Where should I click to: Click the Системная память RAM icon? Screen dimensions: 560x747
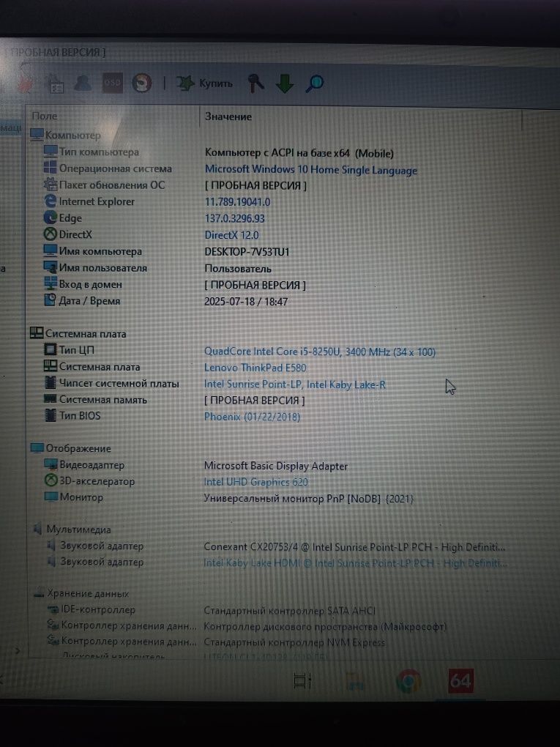[x=50, y=398]
